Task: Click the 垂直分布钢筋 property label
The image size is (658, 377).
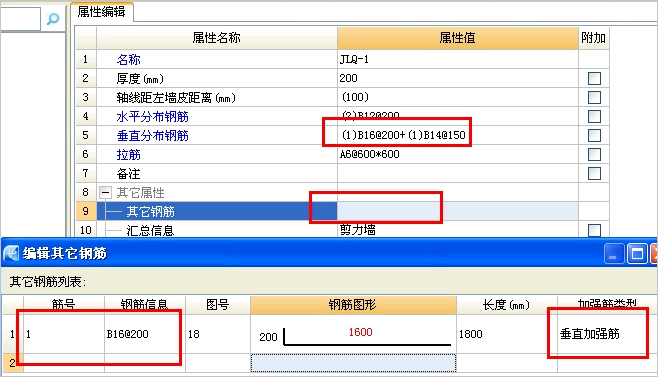Action: 153,136
